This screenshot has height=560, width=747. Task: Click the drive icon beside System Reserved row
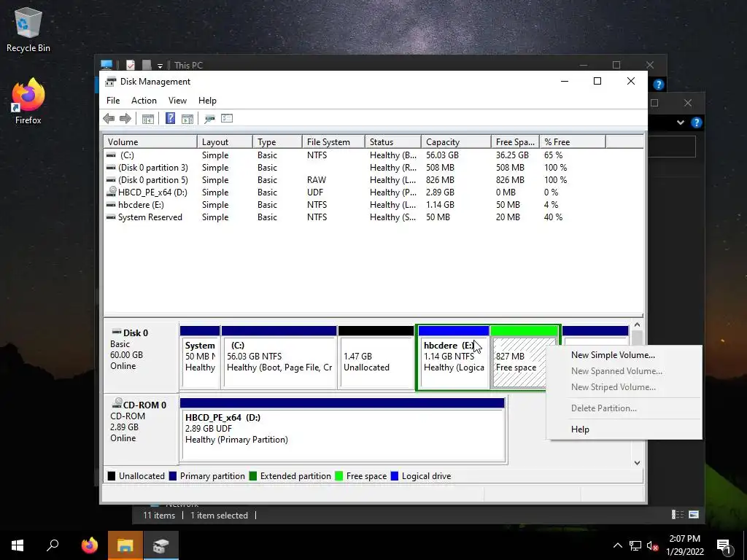(111, 217)
